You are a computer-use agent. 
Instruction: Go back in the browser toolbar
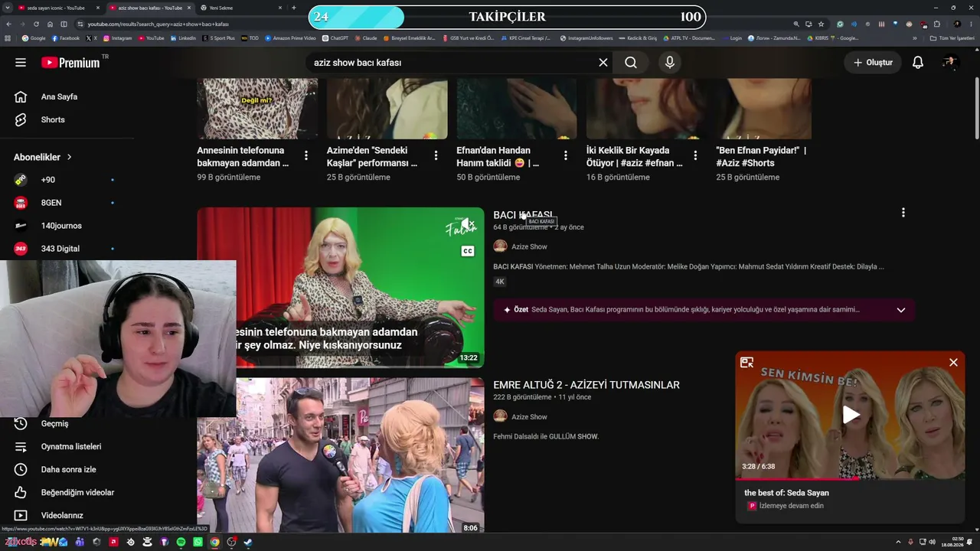pyautogui.click(x=8, y=24)
